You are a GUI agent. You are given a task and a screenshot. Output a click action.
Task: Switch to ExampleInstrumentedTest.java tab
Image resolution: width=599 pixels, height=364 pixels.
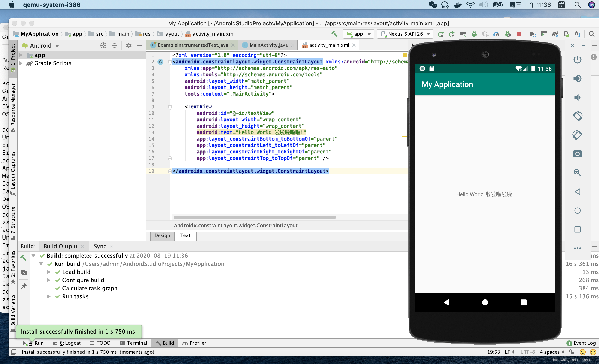click(x=192, y=45)
